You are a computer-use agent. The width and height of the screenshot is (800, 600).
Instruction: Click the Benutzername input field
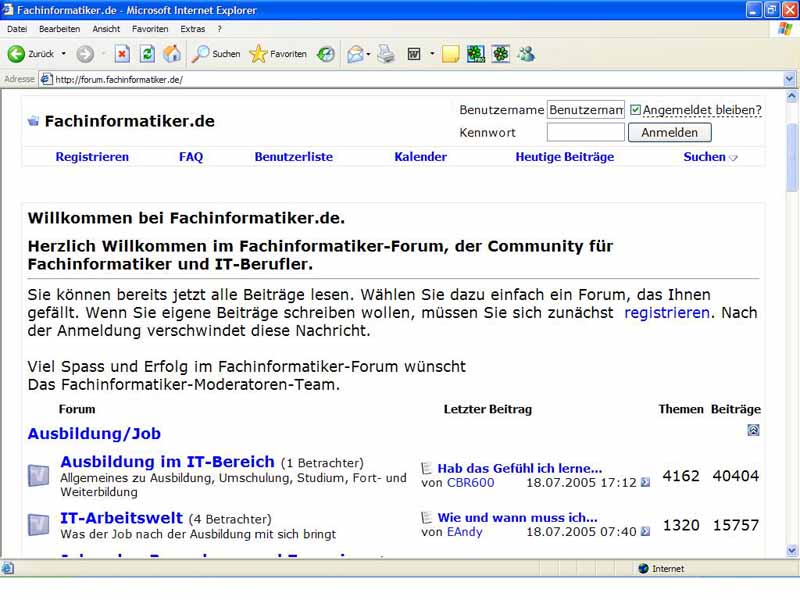(586, 110)
